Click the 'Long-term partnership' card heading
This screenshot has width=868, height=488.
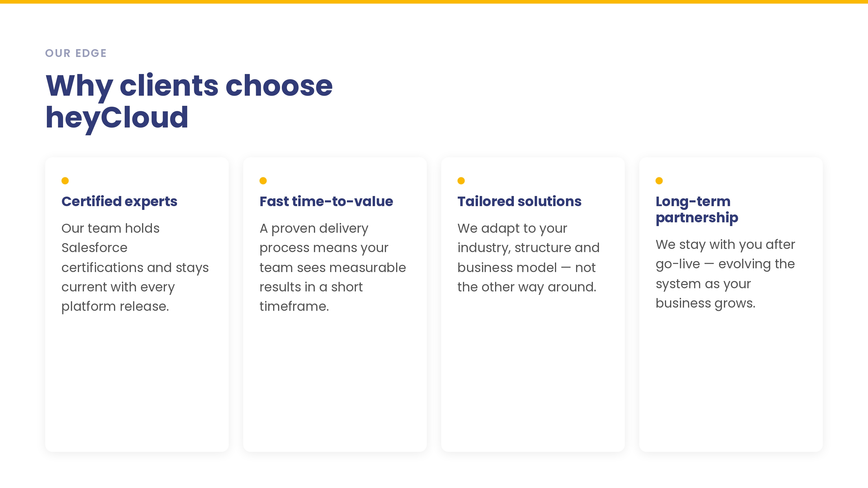pos(696,210)
